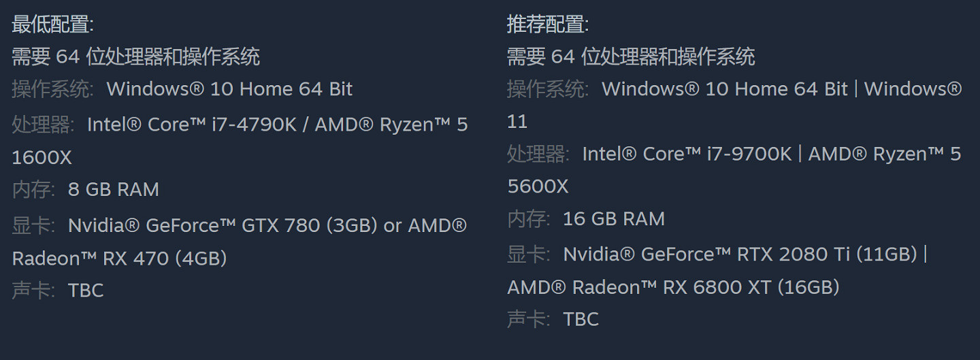Click the Windows 11 text
This screenshot has height=360, width=980.
912,89
